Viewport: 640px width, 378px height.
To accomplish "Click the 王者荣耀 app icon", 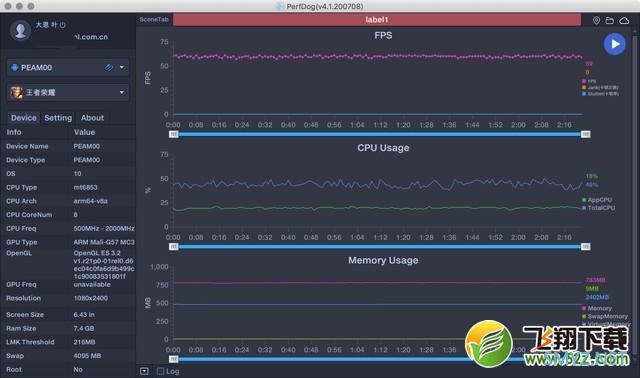I will point(16,93).
